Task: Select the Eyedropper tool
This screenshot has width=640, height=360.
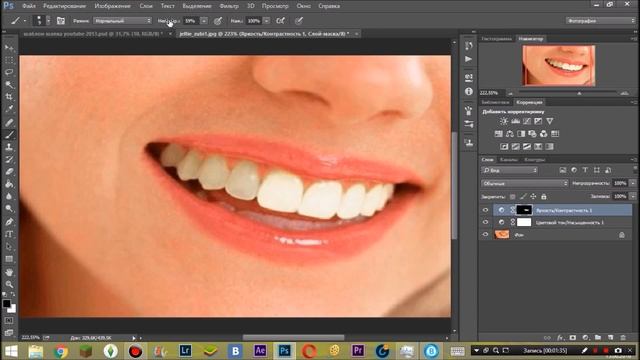Action: tap(9, 109)
